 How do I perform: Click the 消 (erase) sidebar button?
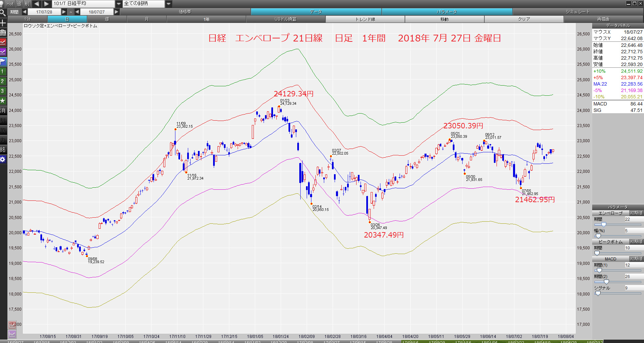click(x=3, y=111)
